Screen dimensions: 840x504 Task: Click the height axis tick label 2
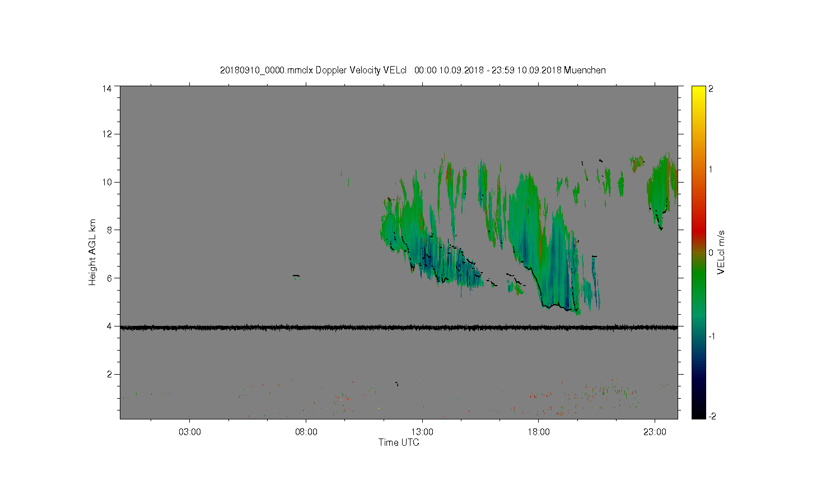coord(110,374)
